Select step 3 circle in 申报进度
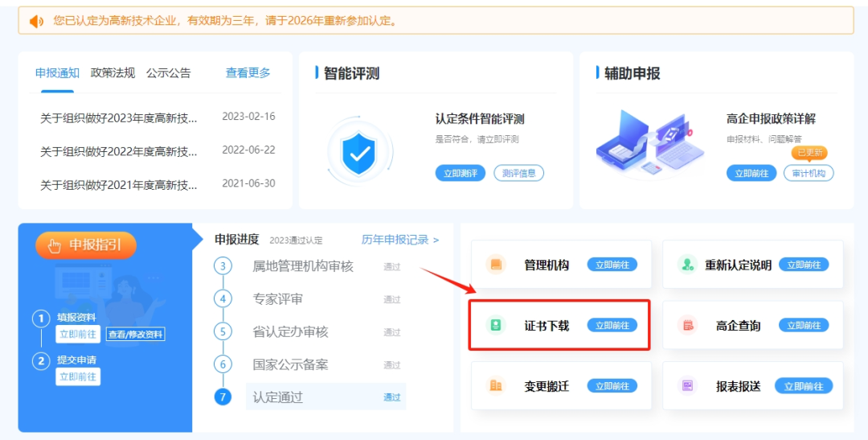 coord(223,266)
